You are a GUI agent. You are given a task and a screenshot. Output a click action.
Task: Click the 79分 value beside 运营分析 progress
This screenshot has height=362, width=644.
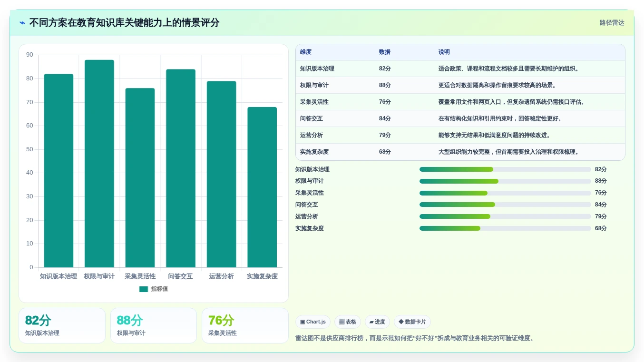pyautogui.click(x=601, y=216)
